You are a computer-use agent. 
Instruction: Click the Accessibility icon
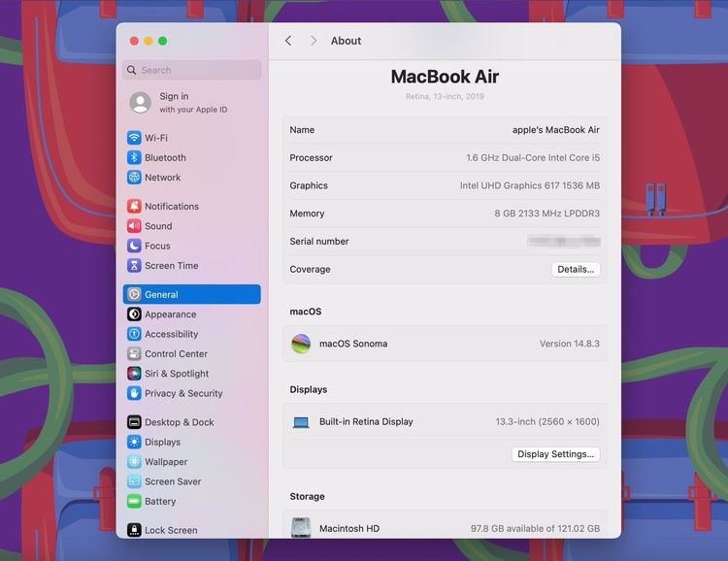coord(134,334)
